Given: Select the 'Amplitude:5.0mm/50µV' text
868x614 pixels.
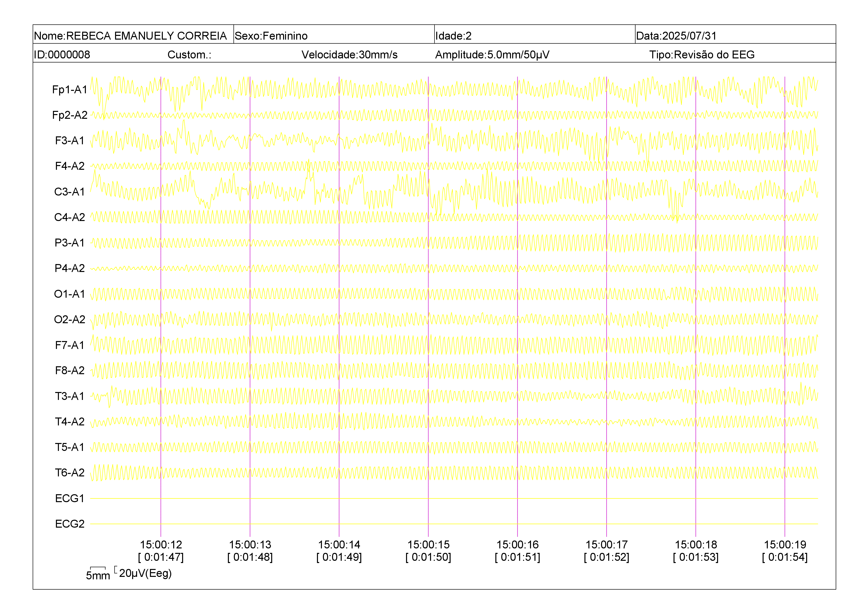Looking at the screenshot, I should coord(492,55).
